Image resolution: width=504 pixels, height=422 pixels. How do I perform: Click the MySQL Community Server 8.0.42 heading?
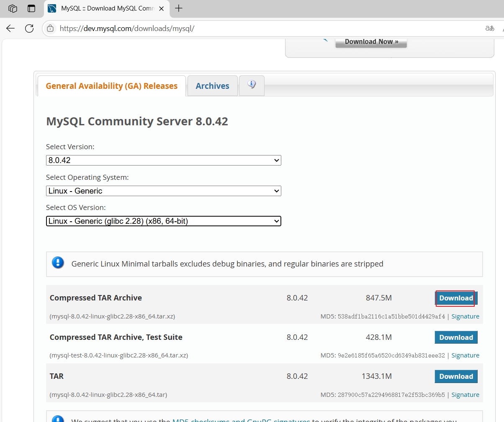coord(137,122)
